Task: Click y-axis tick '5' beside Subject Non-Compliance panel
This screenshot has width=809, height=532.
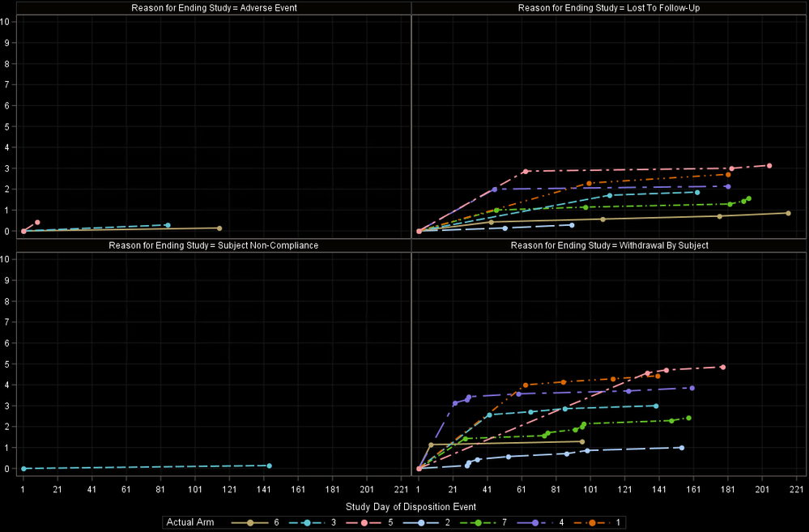Action: click(6, 364)
